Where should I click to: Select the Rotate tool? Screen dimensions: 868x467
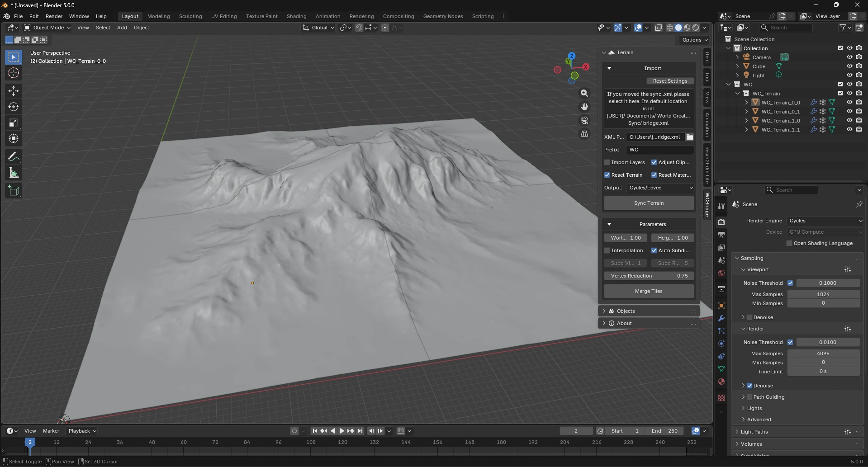pos(14,107)
